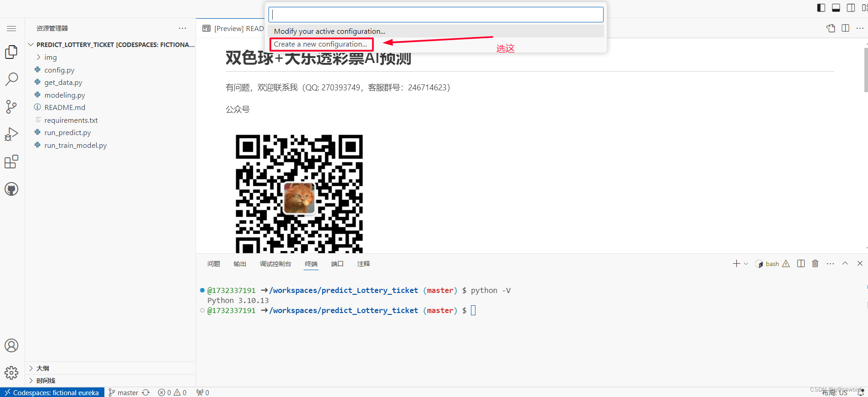
Task: Choose Modify your active configuration option
Action: (436, 31)
